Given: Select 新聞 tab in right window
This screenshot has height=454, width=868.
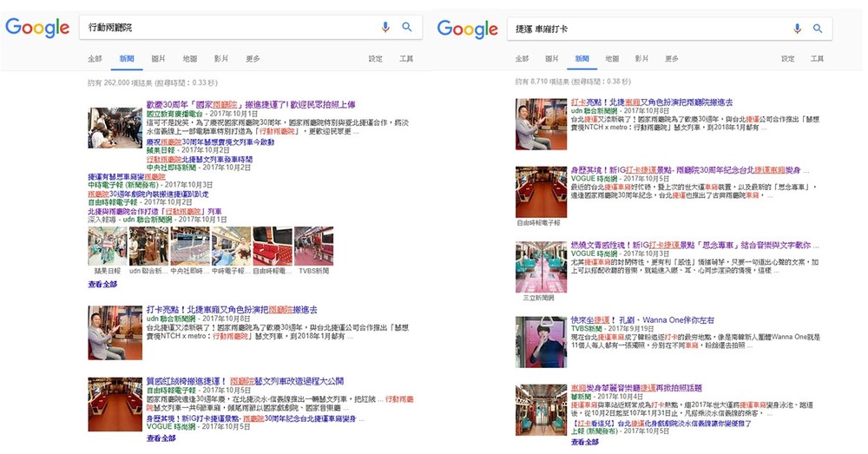Looking at the screenshot, I should coord(582,59).
